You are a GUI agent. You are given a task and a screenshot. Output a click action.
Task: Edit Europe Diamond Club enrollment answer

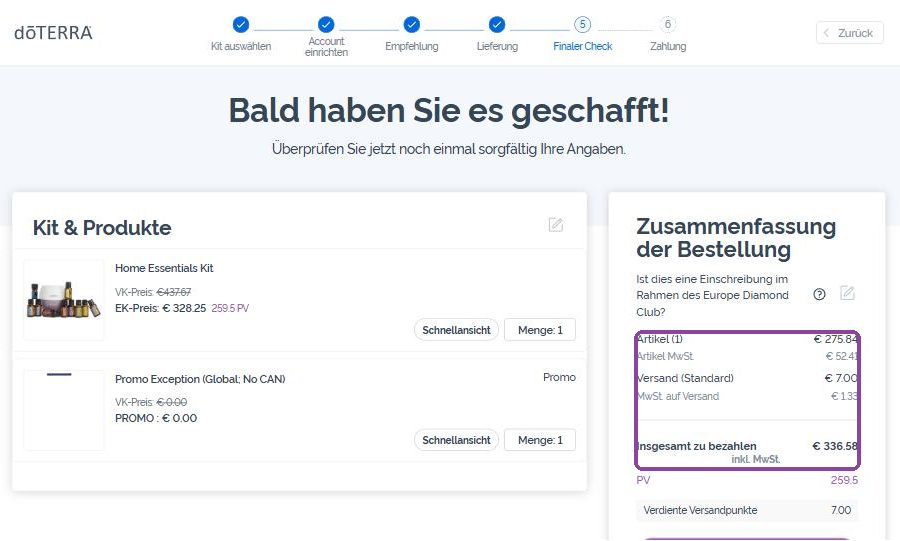(x=847, y=293)
